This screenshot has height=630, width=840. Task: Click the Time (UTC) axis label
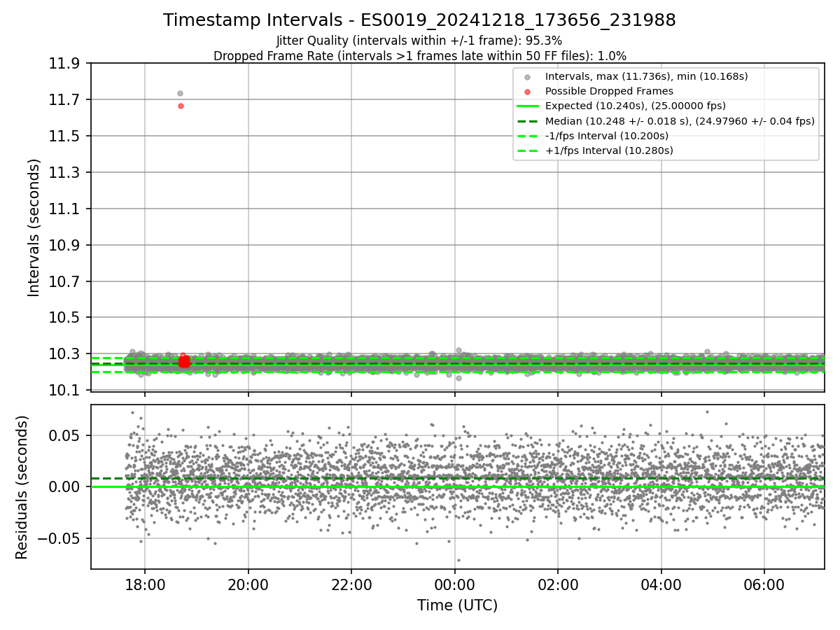tap(457, 605)
